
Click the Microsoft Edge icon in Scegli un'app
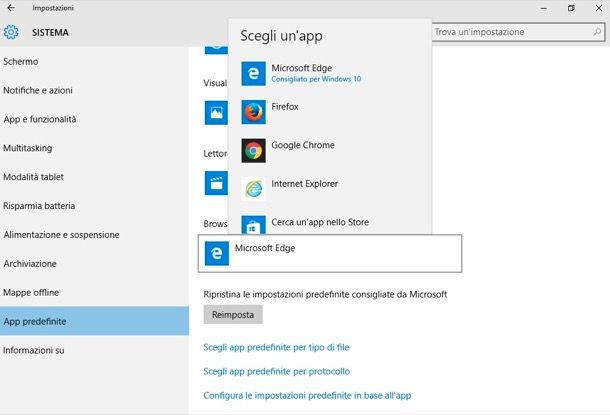(x=253, y=73)
